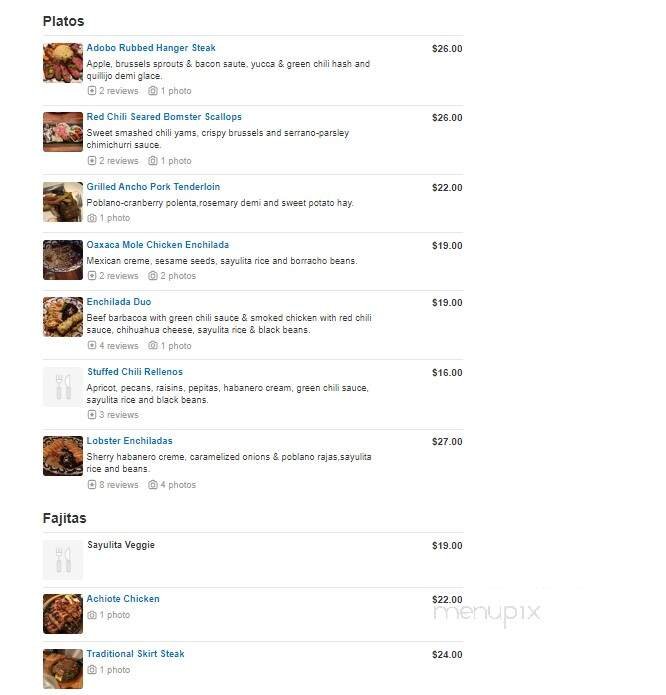Open the Adobo Rubbed Hanger Steak link
This screenshot has height=695, width=666.
pos(151,48)
